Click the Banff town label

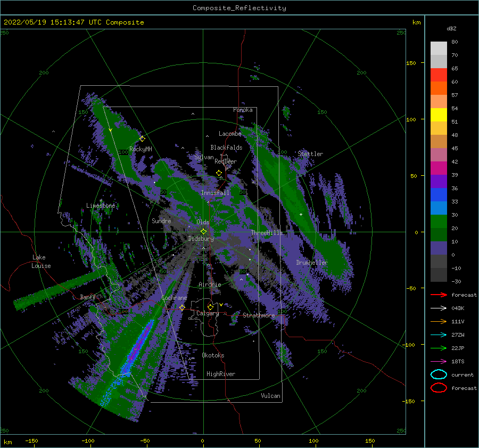click(88, 297)
